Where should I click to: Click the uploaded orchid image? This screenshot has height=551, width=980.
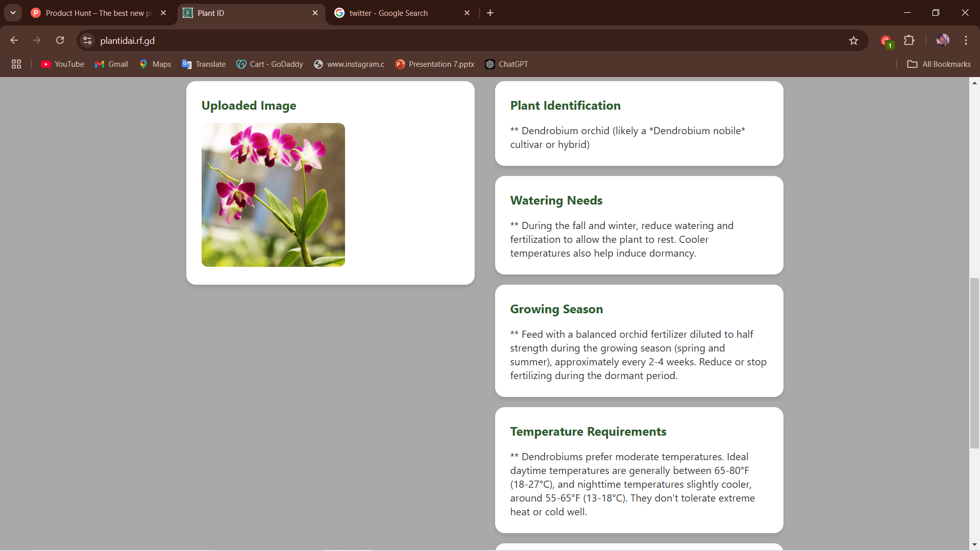(273, 194)
